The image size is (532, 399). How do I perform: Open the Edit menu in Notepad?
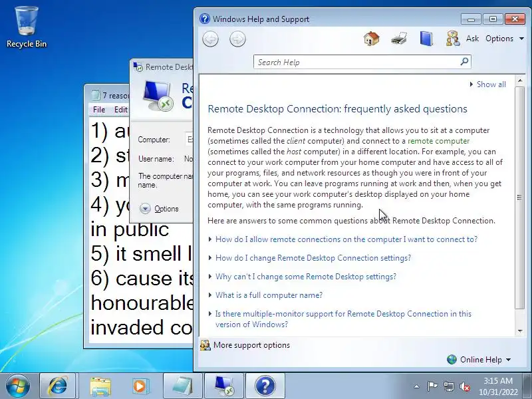coord(121,110)
